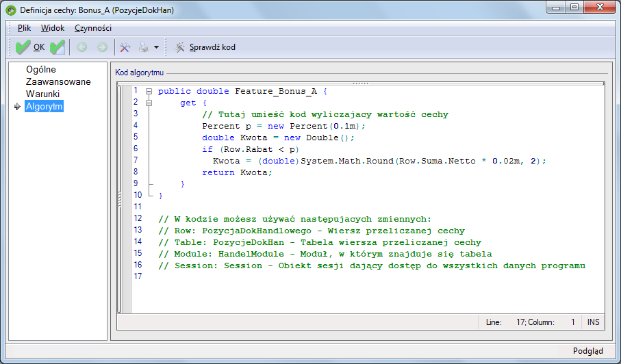This screenshot has width=621, height=364.
Task: Click on 'return Kwota;' in the code
Action: click(x=237, y=172)
